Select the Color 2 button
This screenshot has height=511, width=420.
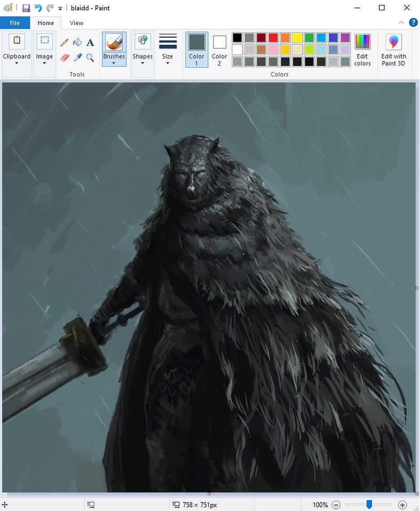point(219,50)
